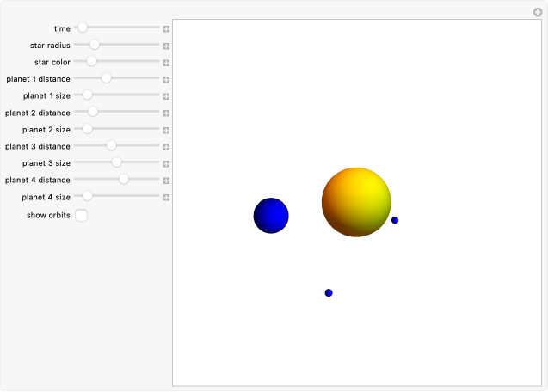Click the 'planet 1 distance' label
This screenshot has width=548, height=392.
38,79
